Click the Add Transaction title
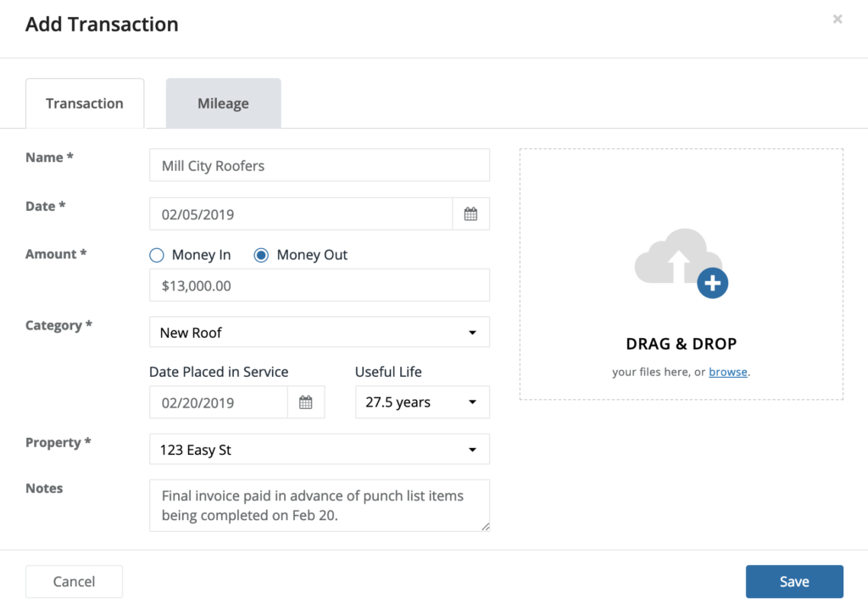This screenshot has width=868, height=609. point(102,25)
